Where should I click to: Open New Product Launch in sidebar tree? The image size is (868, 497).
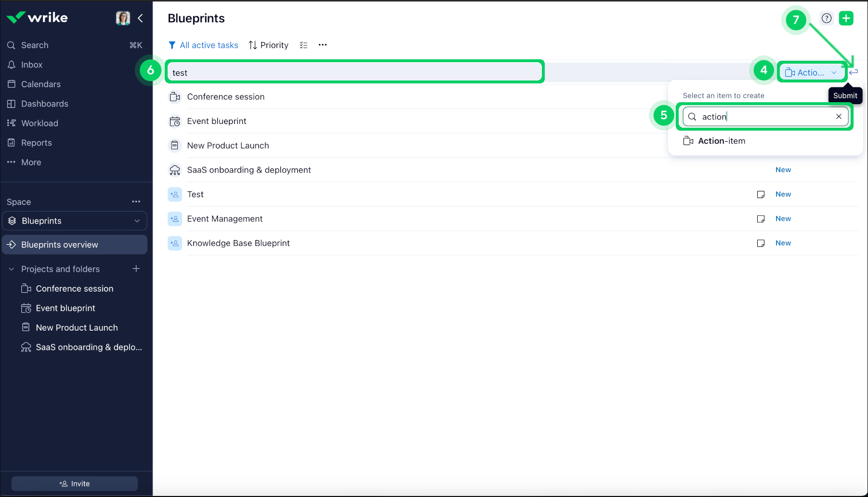coord(77,328)
